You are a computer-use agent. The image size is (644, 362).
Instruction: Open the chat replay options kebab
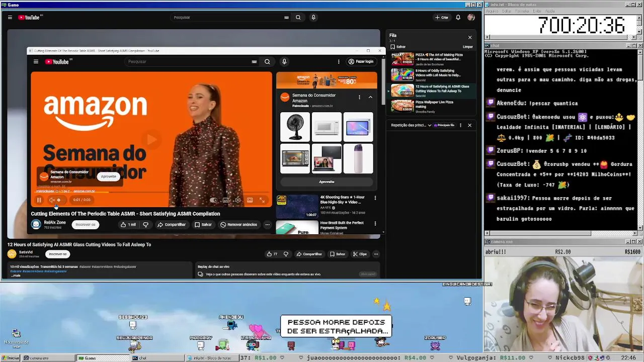click(x=460, y=125)
